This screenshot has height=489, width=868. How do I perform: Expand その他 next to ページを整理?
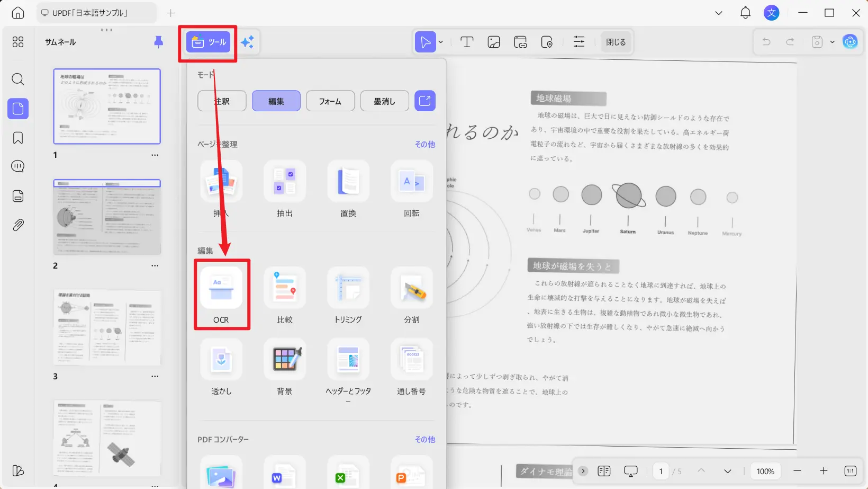click(424, 144)
